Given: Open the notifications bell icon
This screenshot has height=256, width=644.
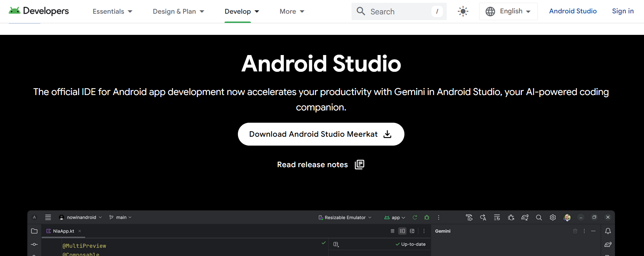Looking at the screenshot, I should pos(608,231).
